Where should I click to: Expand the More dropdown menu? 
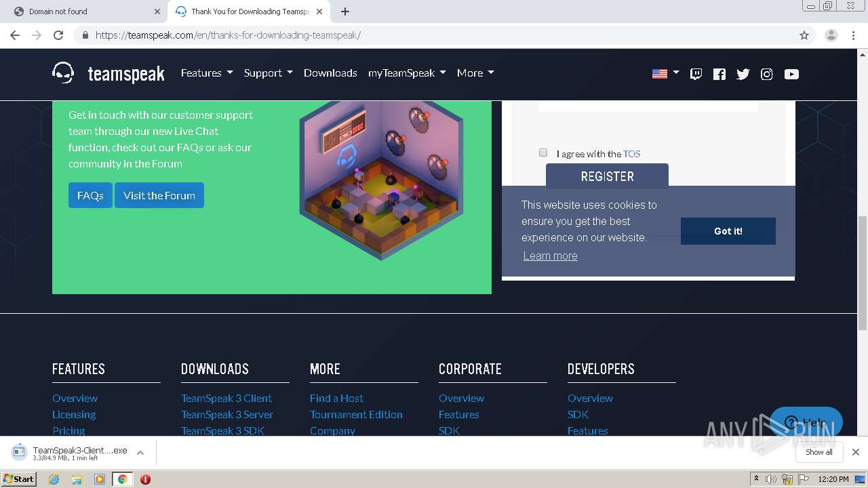475,73
